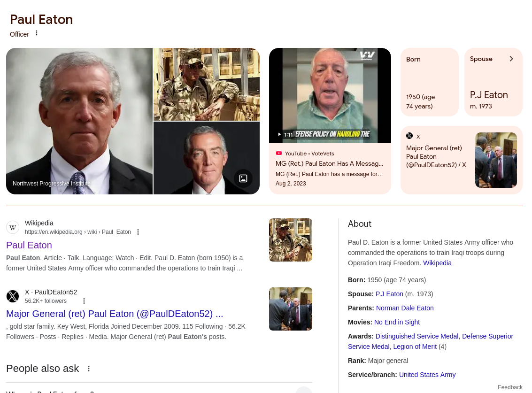Open the three-dot menu for the Wikipedia result
Image resolution: width=532 pixels, height=393 pixels.
pyautogui.click(x=138, y=232)
